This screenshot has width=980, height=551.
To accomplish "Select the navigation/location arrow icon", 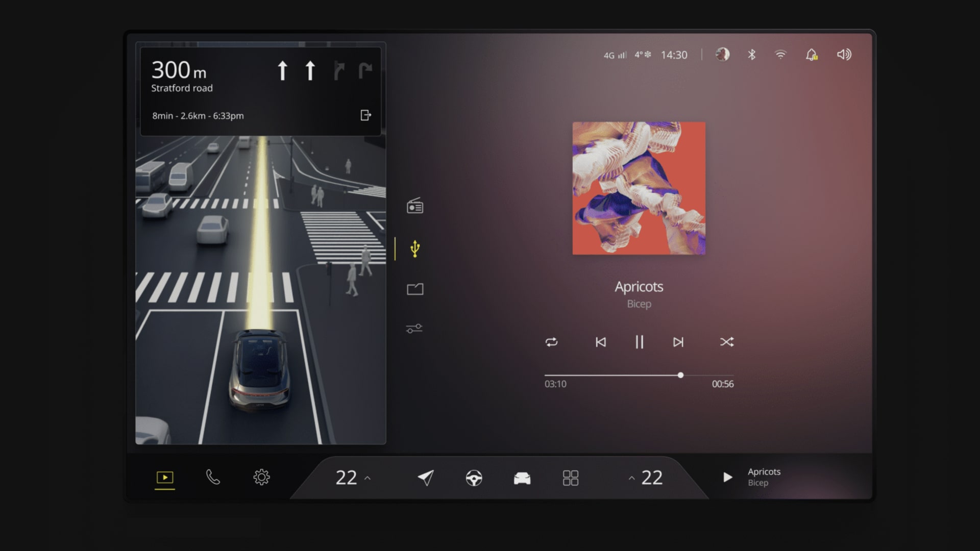I will [x=425, y=478].
